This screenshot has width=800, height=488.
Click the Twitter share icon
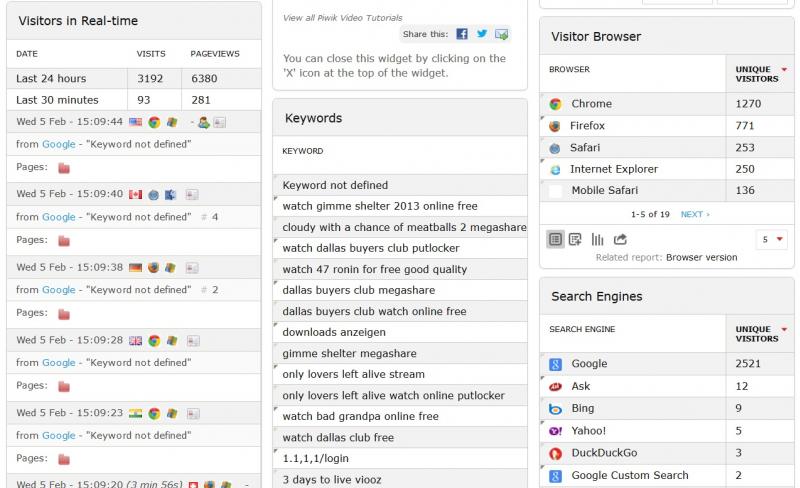coord(482,34)
